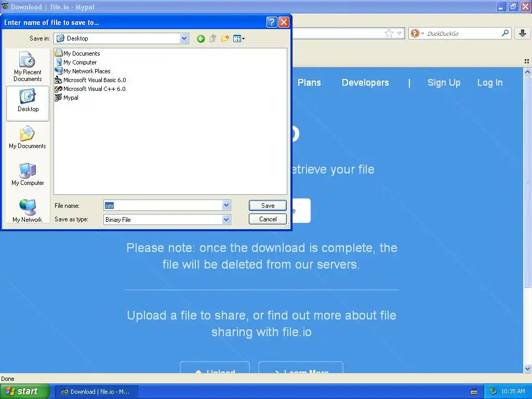The height and width of the screenshot is (399, 532).
Task: Click the Save button
Action: [268, 206]
